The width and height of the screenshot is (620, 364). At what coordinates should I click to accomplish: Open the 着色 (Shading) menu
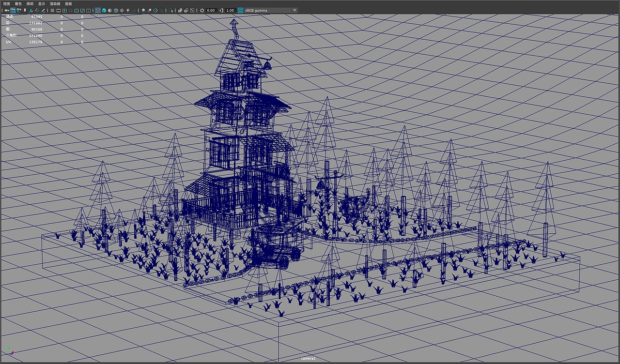[x=18, y=3]
